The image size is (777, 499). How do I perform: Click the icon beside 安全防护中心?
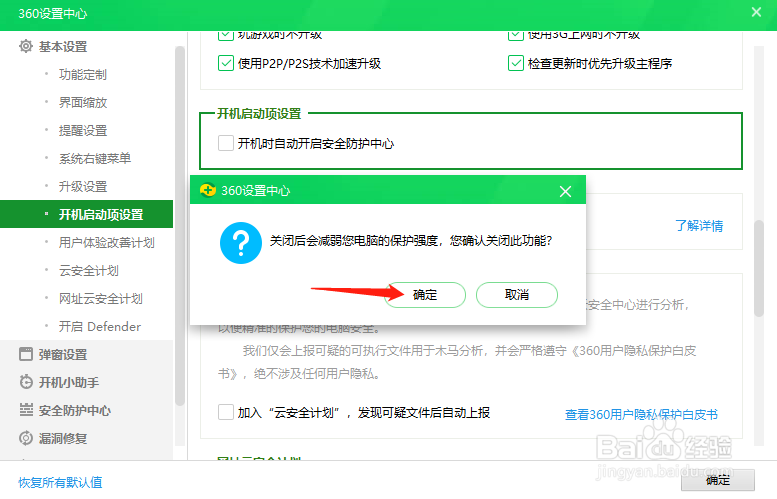[x=26, y=410]
